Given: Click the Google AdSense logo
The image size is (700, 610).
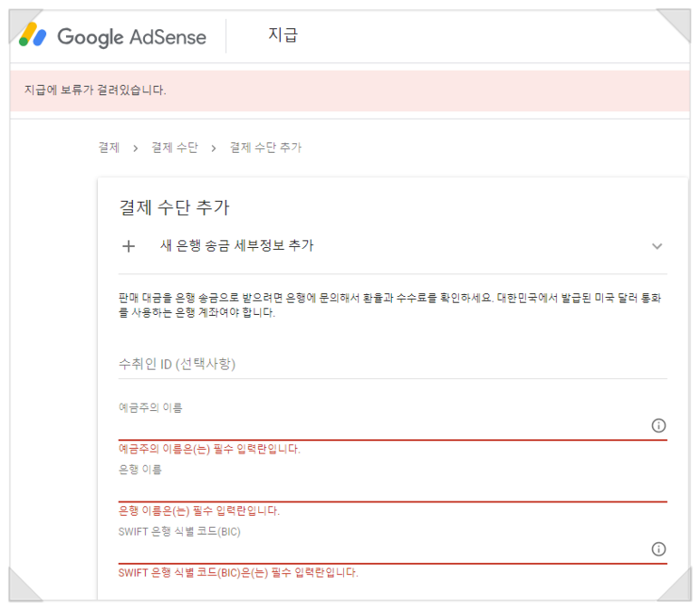Looking at the screenshot, I should coord(112,35).
